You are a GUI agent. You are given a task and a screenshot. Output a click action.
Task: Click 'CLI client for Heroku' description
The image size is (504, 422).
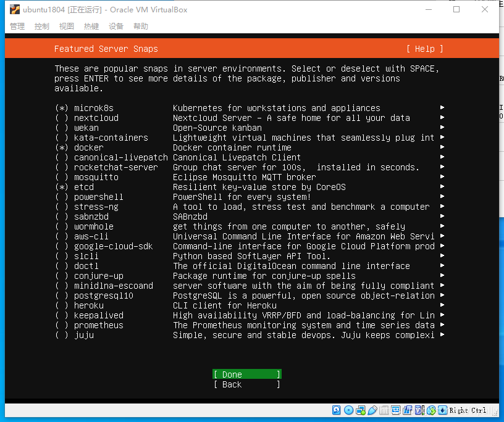225,306
